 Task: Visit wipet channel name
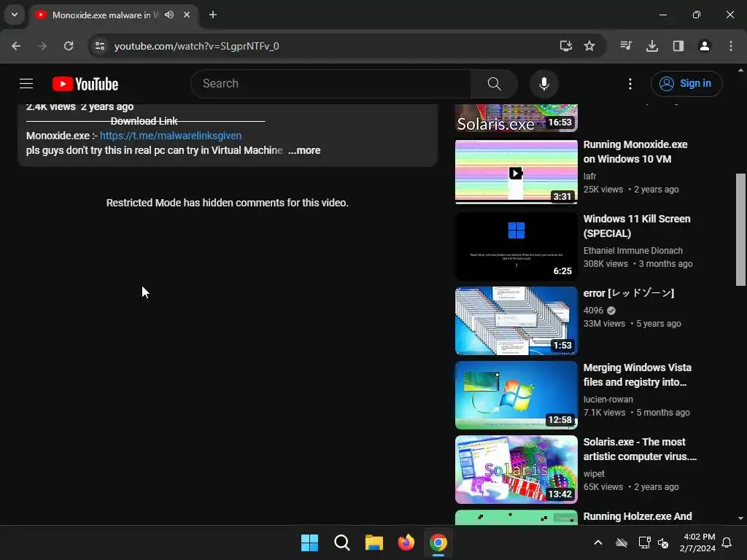[x=594, y=474]
